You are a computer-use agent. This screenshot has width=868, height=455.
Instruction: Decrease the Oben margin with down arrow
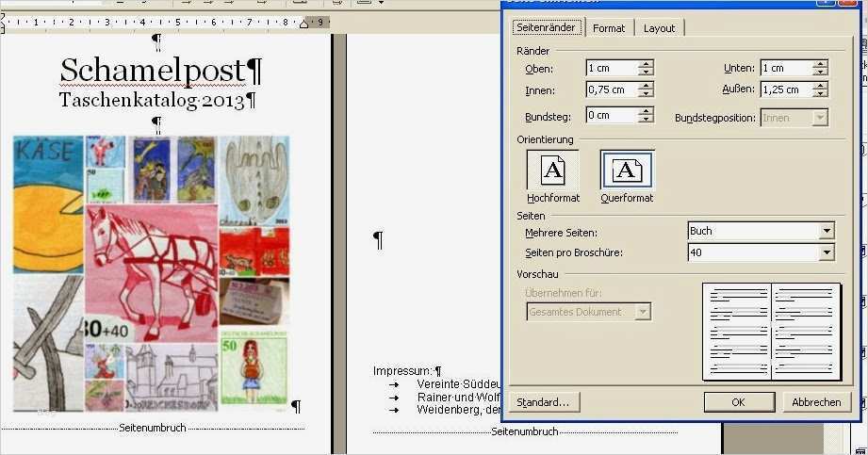646,72
